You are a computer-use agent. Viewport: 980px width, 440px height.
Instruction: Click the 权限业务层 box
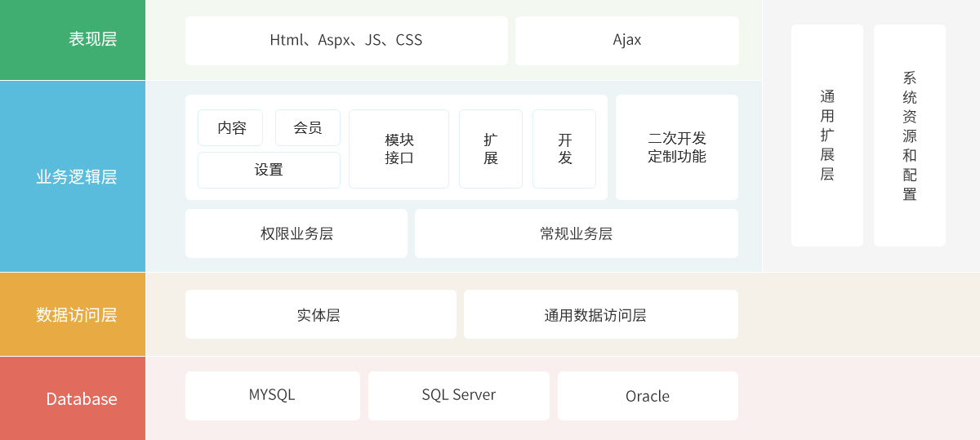pyautogui.click(x=296, y=233)
